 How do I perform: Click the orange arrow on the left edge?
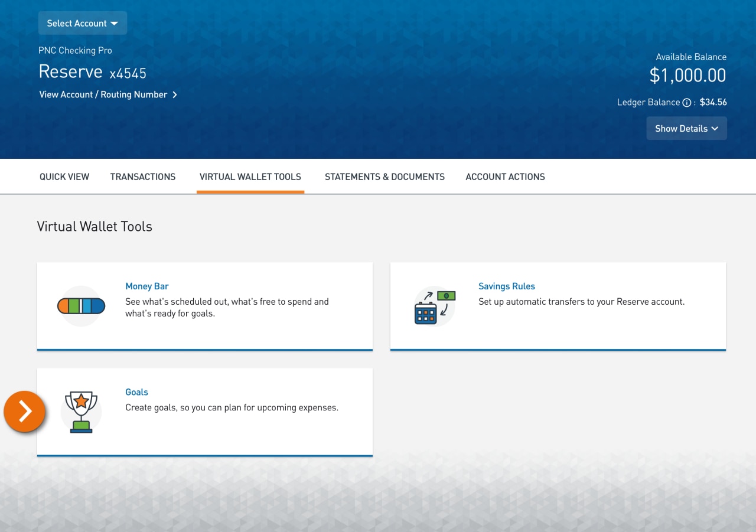24,412
